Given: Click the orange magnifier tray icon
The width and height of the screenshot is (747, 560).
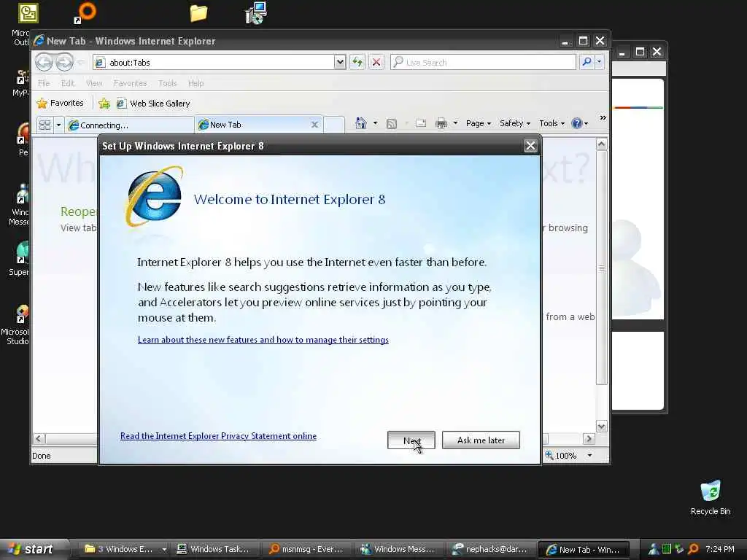Looking at the screenshot, I should pos(694,549).
